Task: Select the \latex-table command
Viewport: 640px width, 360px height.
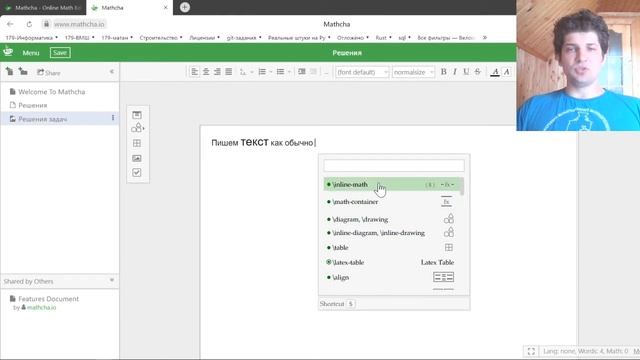Action: tap(392, 262)
